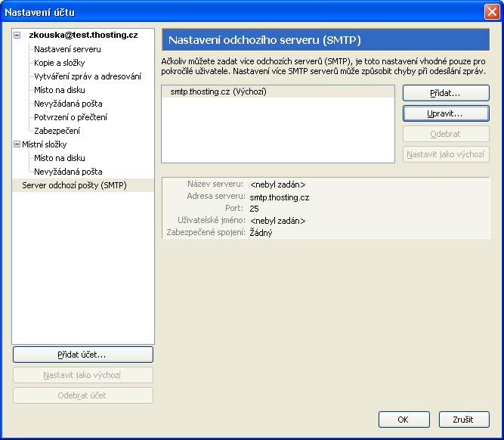Confirm settings with OK button

403,420
